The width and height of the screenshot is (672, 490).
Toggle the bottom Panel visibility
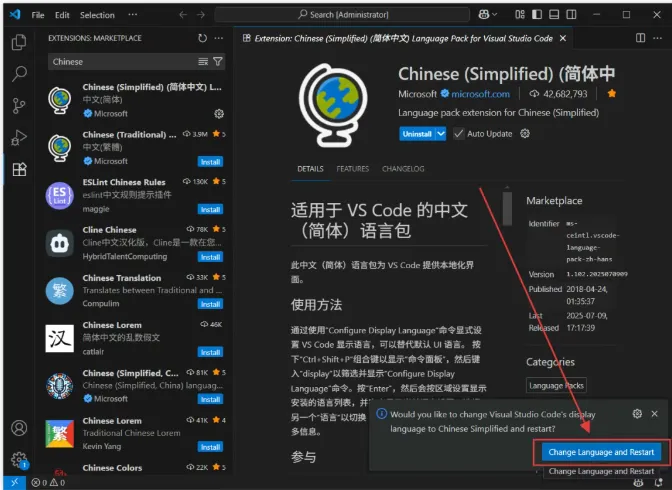coord(554,15)
